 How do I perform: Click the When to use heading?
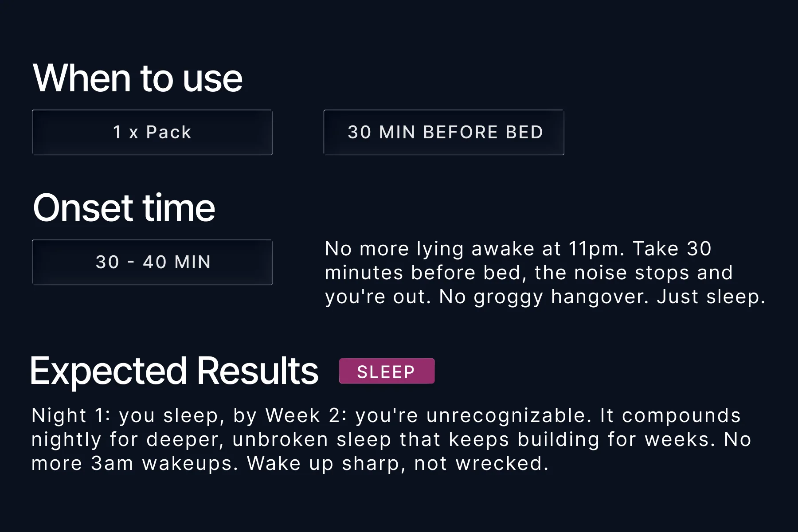138,78
